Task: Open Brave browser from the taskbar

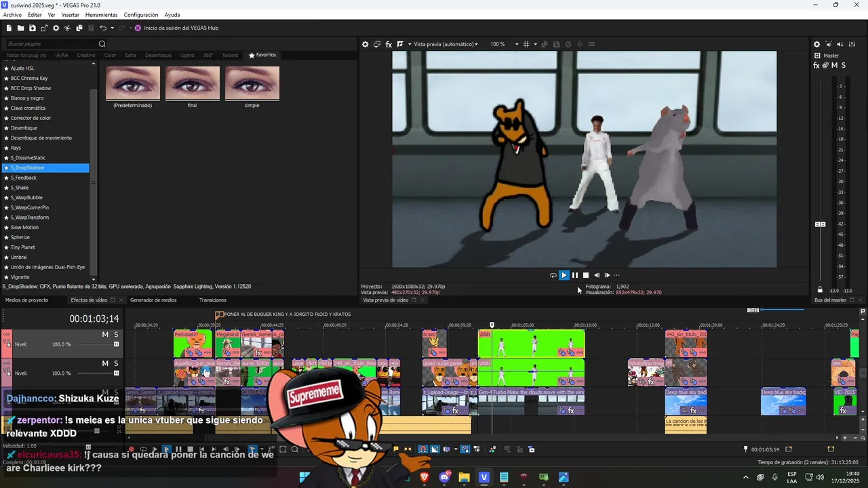Action: click(x=425, y=477)
